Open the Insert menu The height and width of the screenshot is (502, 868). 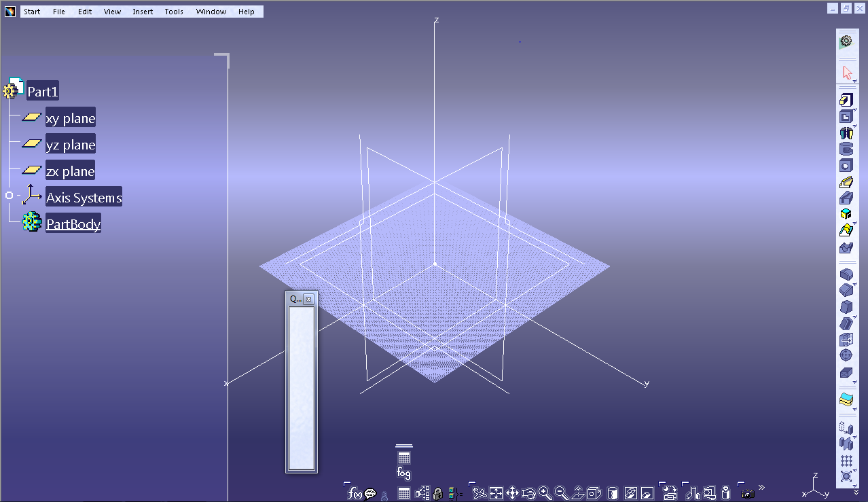click(142, 11)
